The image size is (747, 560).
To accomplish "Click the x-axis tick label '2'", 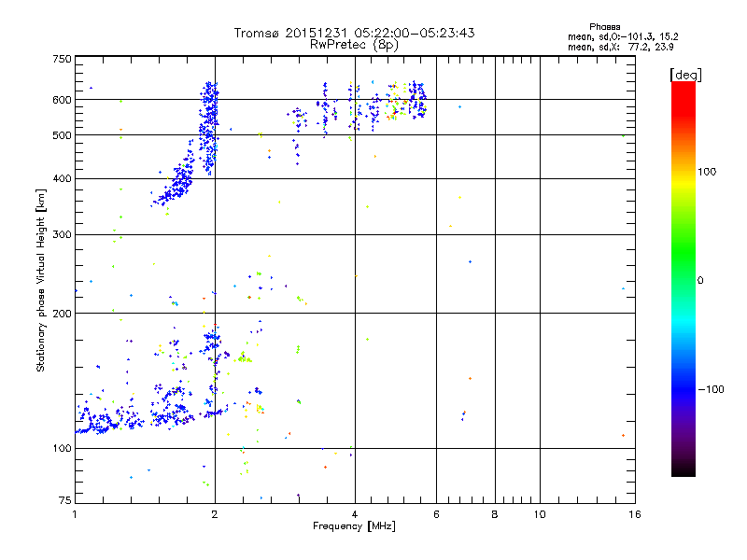I will (x=215, y=514).
